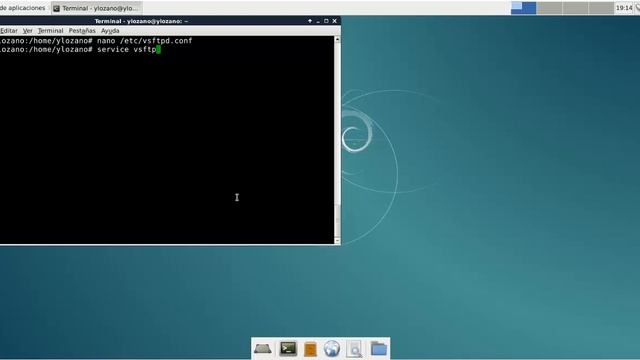
Task: Open the Ayuda menu
Action: (x=110, y=31)
